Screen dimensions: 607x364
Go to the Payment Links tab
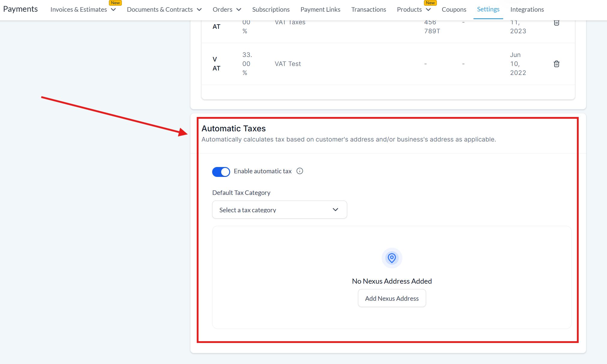[x=320, y=10]
